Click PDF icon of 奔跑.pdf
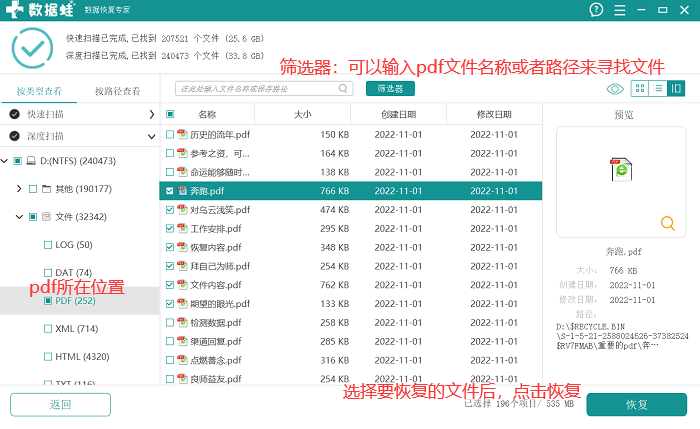The width and height of the screenshot is (700, 429). pyautogui.click(x=182, y=191)
